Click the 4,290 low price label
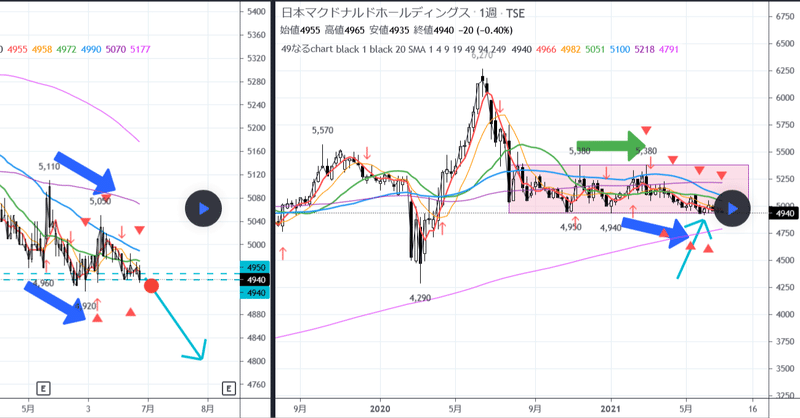This screenshot has height=418, width=800. [x=420, y=298]
